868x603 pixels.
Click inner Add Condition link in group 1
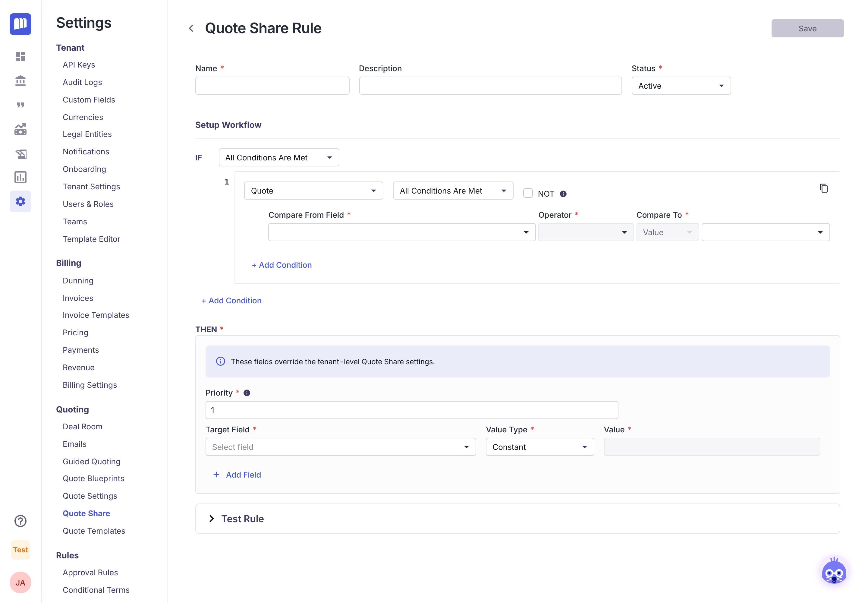(x=282, y=265)
